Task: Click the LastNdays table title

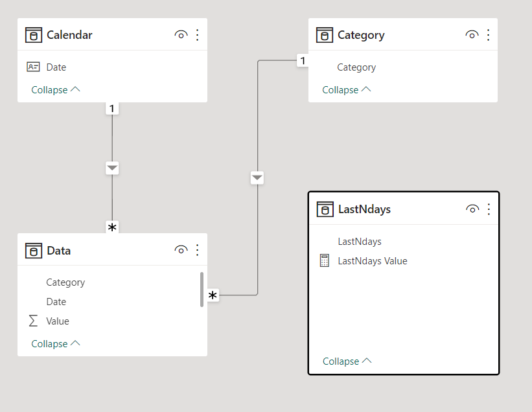Action: click(x=364, y=209)
